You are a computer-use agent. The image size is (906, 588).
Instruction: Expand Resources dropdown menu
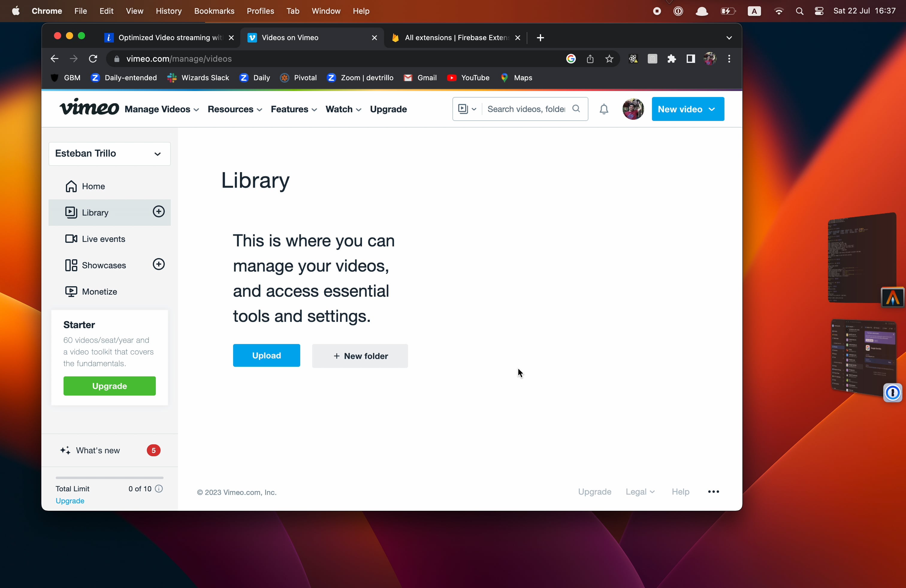[x=235, y=109]
